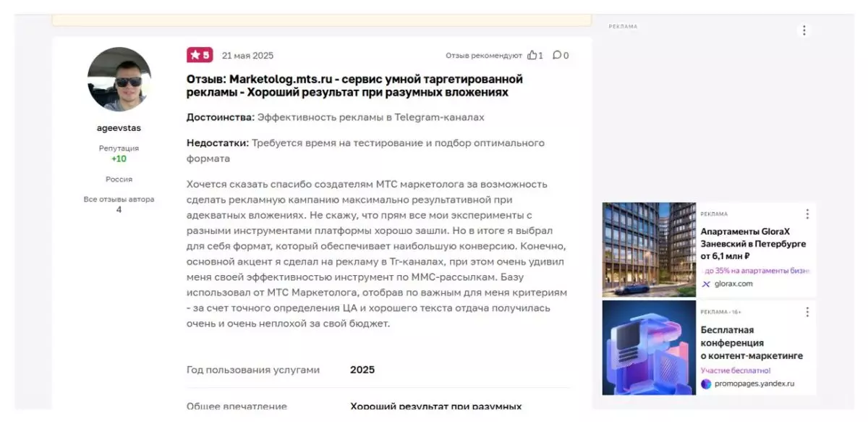Click the "Отзыв рекомендуют" label
868x422 pixels.
point(484,56)
